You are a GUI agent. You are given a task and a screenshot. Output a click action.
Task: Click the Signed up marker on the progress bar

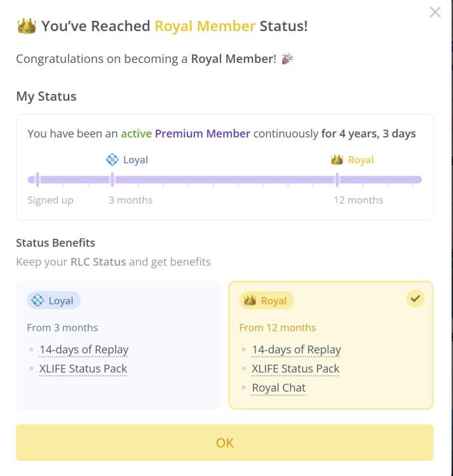37,180
